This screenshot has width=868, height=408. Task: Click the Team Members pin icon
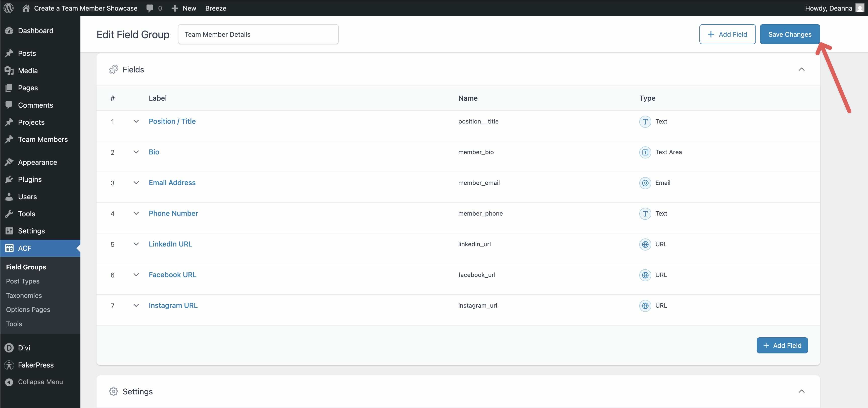click(x=9, y=139)
